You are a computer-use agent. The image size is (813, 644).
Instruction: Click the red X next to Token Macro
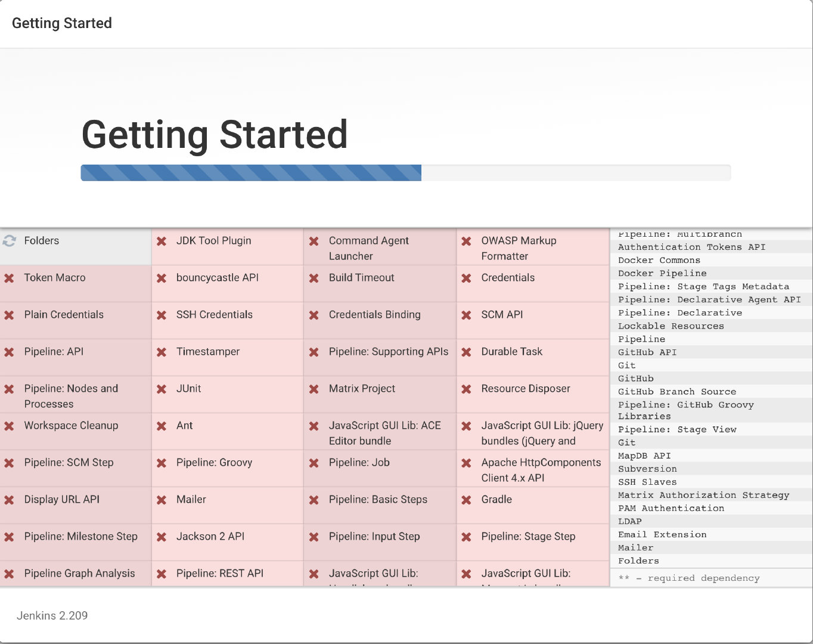[x=9, y=278]
